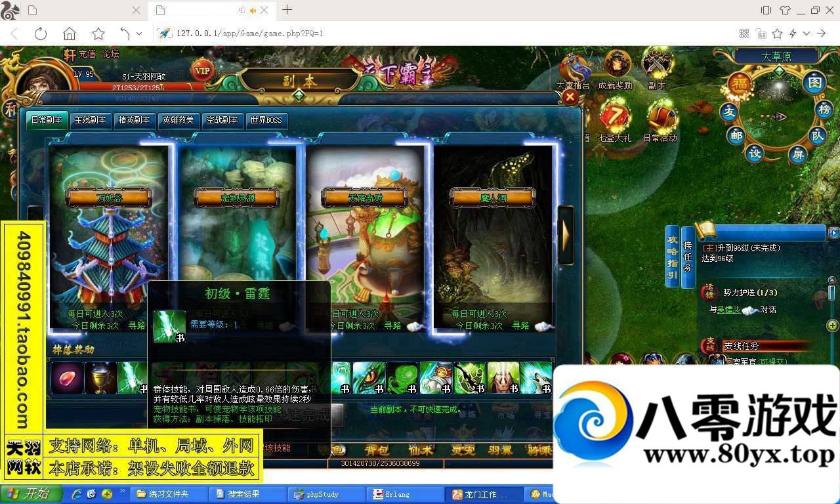Open the 仙术 spells menu
Screen dimensions: 840x504
pos(419,450)
